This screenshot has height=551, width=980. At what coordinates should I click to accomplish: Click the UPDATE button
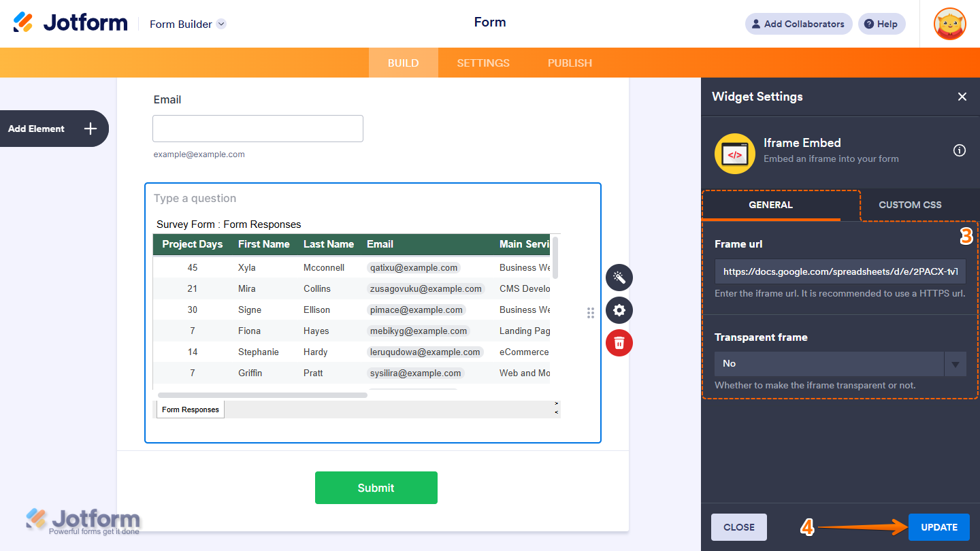939,527
